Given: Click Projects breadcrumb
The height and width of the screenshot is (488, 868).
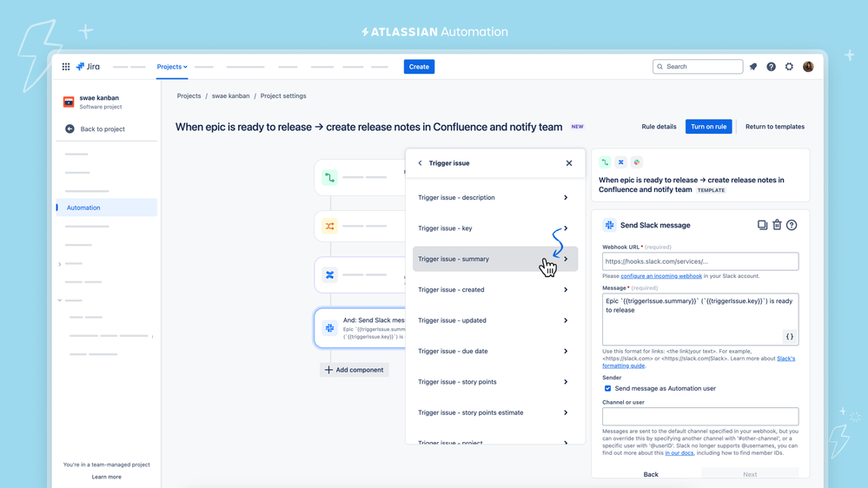Looking at the screenshot, I should pyautogui.click(x=189, y=96).
